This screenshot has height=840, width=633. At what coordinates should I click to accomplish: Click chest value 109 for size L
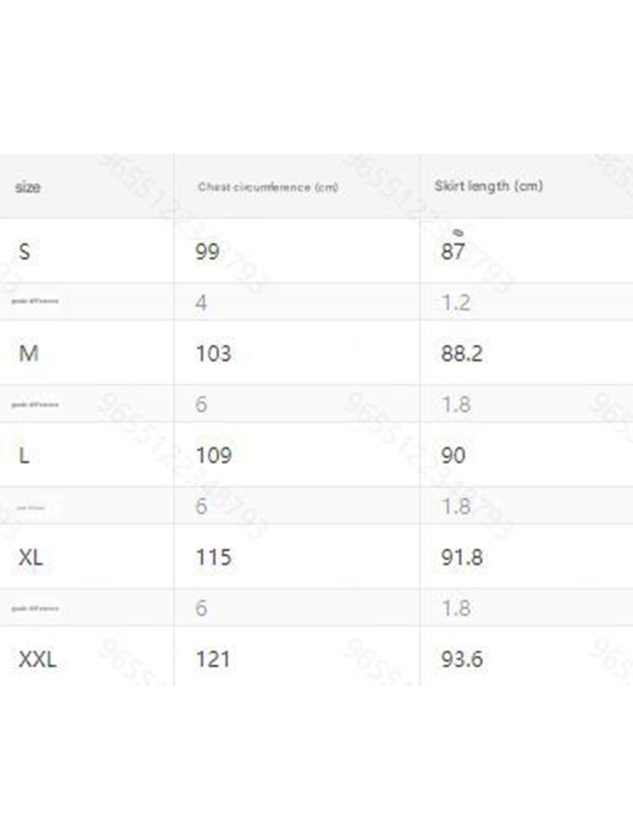click(214, 455)
